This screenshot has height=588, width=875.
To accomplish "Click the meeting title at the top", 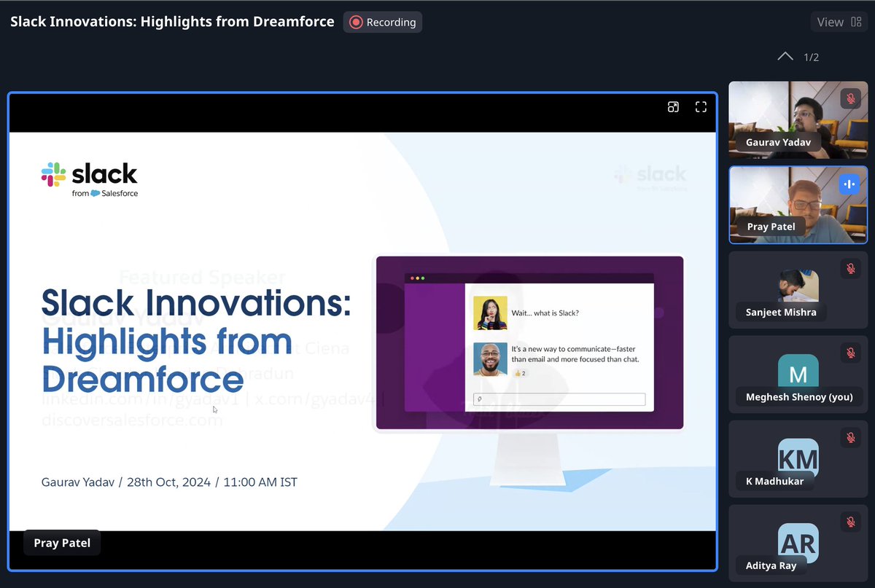I will pyautogui.click(x=172, y=22).
